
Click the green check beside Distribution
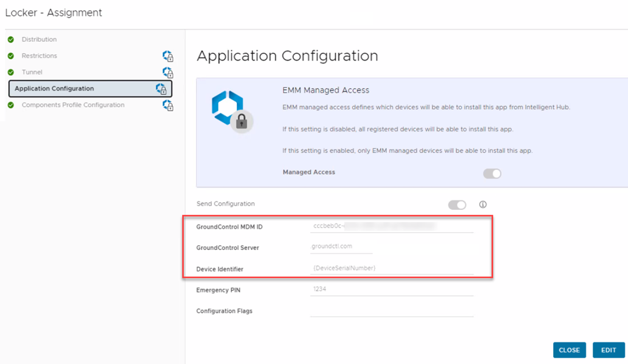tap(11, 40)
